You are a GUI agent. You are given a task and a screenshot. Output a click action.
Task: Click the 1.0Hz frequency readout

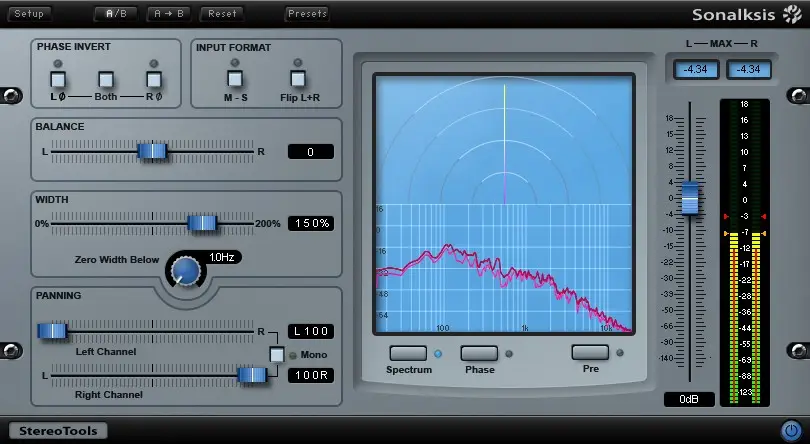(x=222, y=257)
